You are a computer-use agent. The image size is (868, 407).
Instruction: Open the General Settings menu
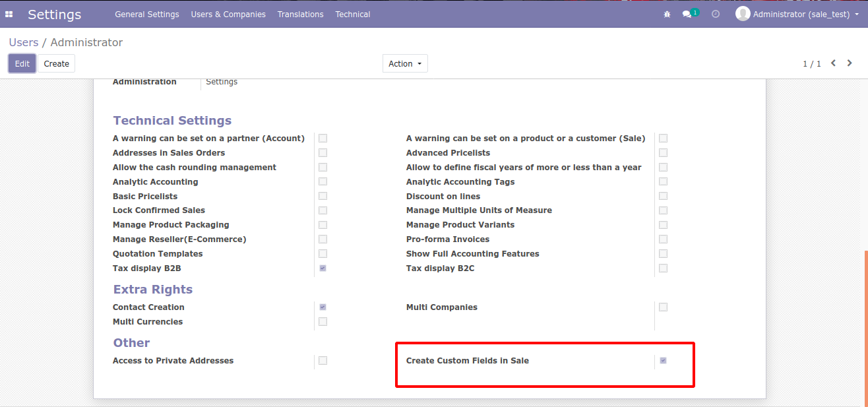[x=146, y=14]
